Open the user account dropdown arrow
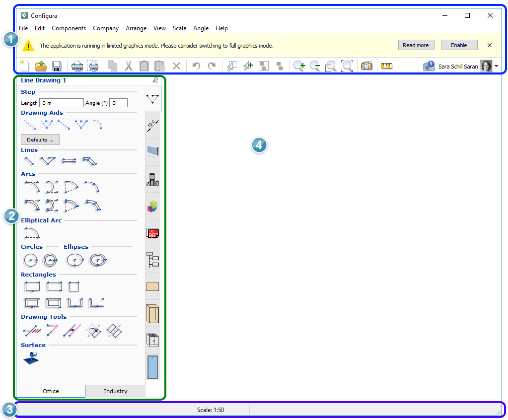The image size is (508, 420). pyautogui.click(x=497, y=66)
